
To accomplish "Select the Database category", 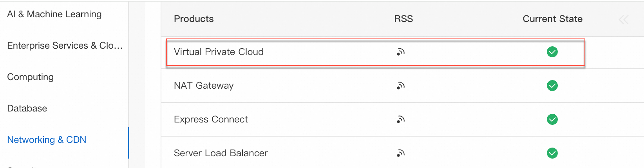I will 27,108.
